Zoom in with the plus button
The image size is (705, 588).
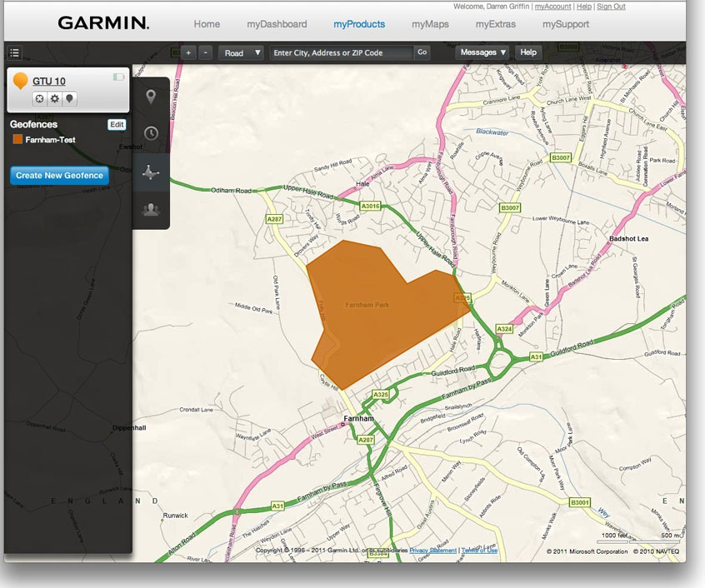coord(188,53)
